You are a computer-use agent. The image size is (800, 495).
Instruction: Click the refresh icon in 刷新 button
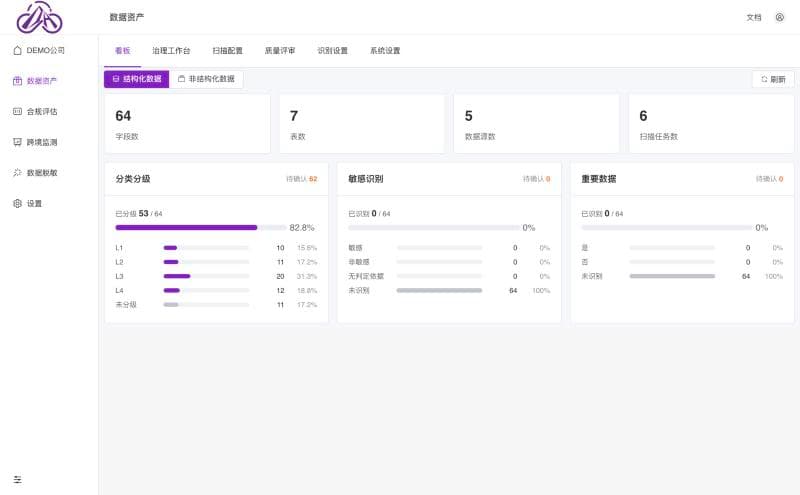click(x=764, y=80)
